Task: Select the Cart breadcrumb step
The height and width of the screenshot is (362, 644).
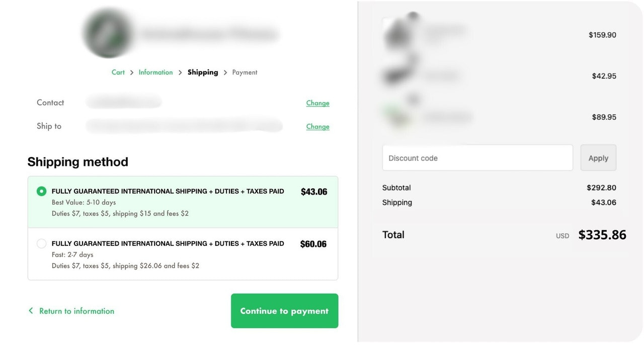Action: click(x=118, y=72)
